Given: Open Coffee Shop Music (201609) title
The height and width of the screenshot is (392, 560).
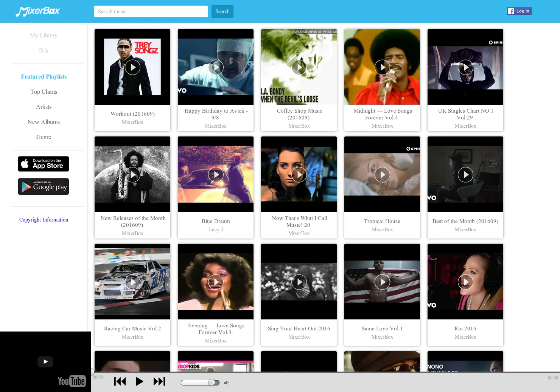Looking at the screenshot, I should (299, 114).
